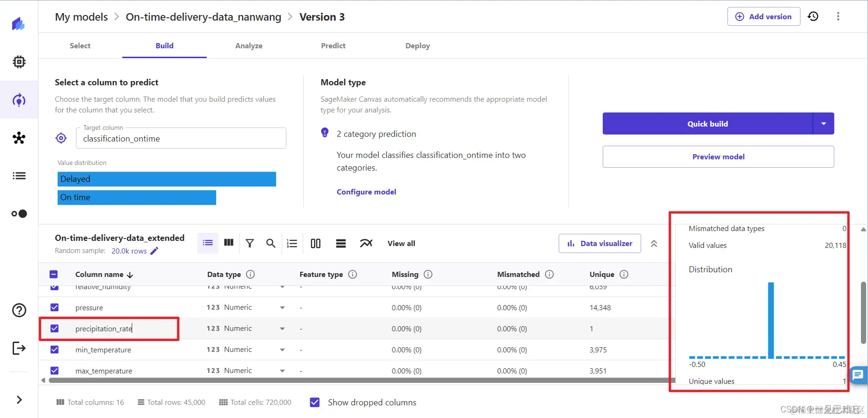Click the filter funnel icon in the toolbar
Image resolution: width=868 pixels, height=418 pixels.
(250, 243)
